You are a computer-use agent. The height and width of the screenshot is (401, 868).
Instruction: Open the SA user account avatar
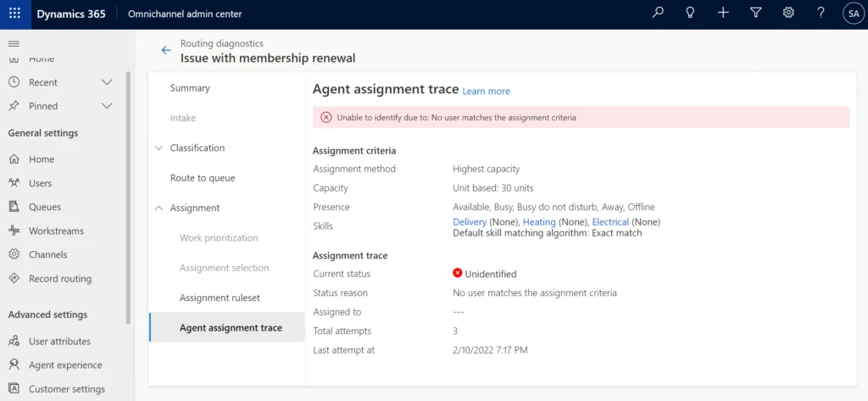pyautogui.click(x=853, y=14)
